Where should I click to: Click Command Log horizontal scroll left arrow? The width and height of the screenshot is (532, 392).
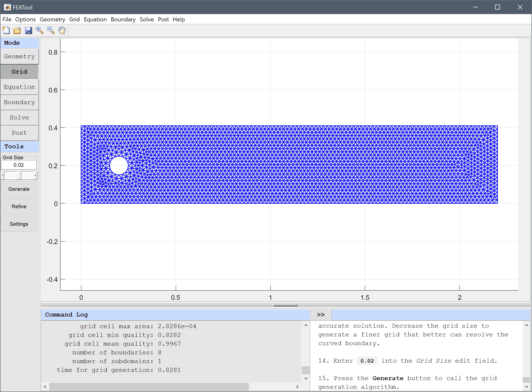[45, 387]
